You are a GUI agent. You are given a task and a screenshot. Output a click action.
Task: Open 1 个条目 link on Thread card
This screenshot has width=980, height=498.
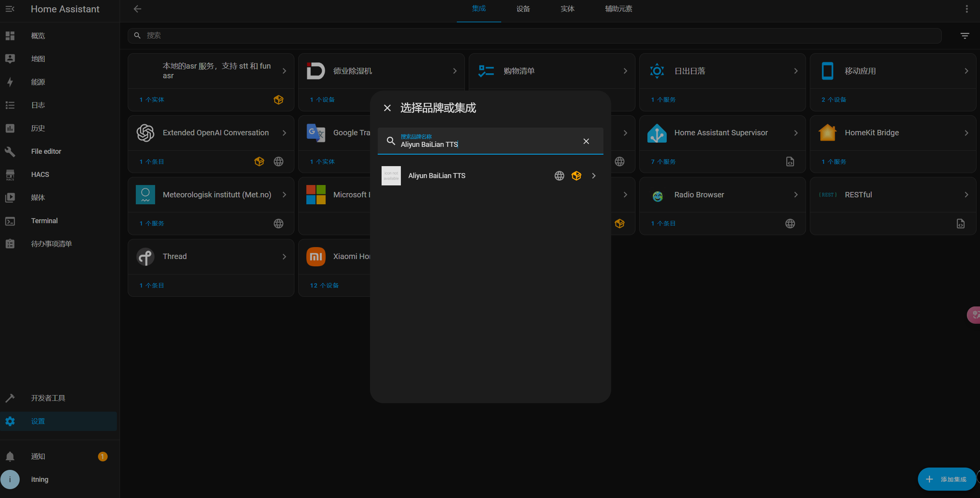pos(152,286)
